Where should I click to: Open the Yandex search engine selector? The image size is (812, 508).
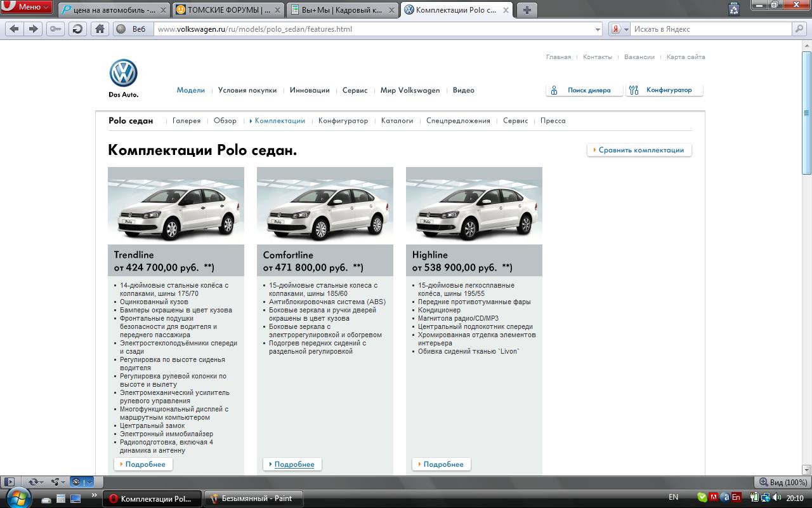point(620,29)
